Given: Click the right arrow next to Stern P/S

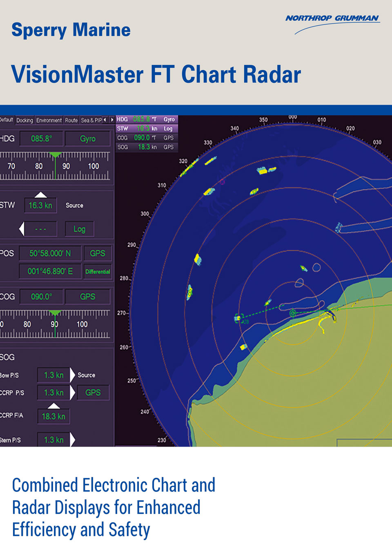Looking at the screenshot, I should click(73, 440).
